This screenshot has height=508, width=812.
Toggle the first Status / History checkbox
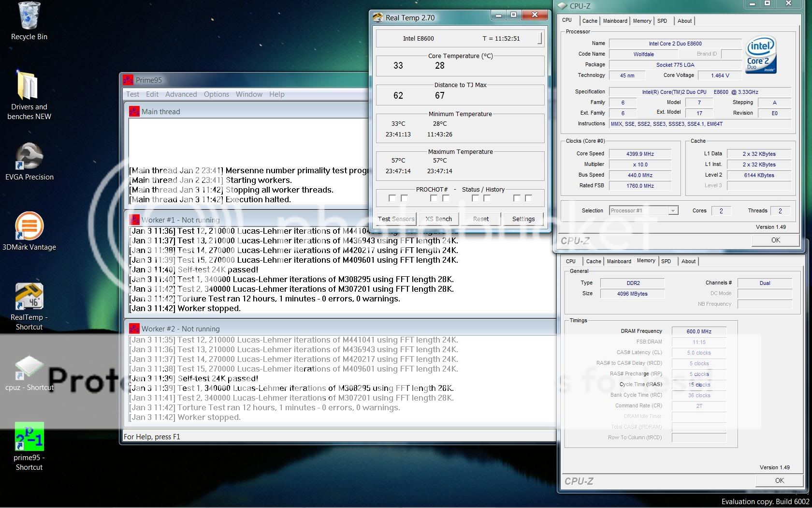[x=475, y=198]
